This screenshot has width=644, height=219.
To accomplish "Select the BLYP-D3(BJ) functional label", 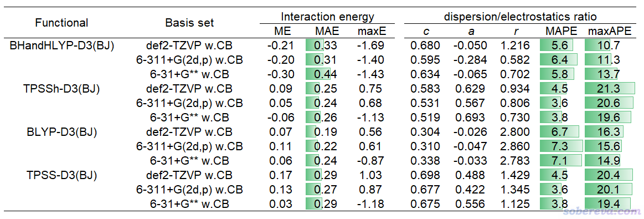I will coord(61,133).
